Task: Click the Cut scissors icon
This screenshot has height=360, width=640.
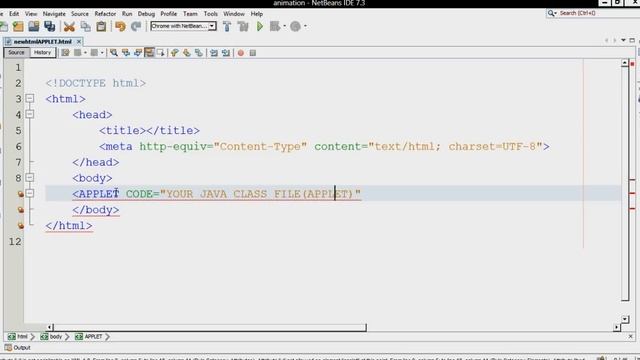Action: coord(69,27)
